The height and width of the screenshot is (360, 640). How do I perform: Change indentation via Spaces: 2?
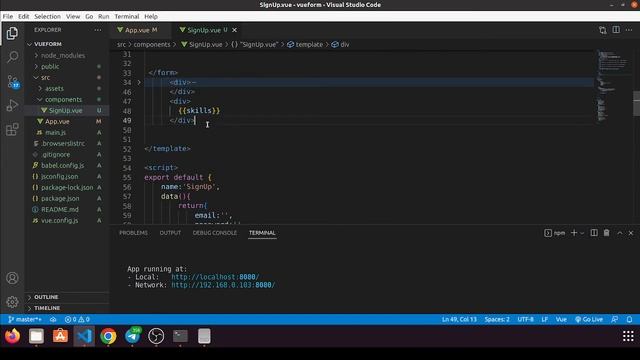[497, 319]
